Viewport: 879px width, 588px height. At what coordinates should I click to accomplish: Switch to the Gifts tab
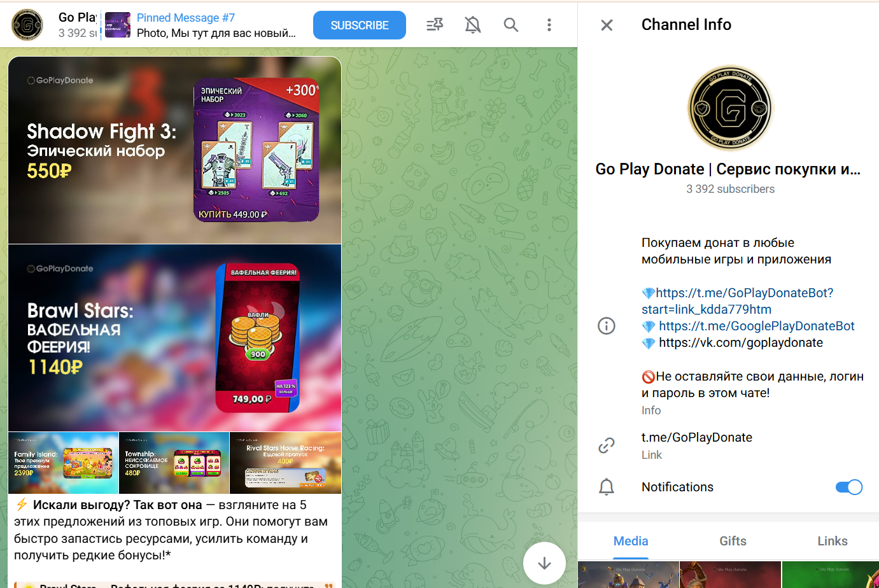pos(733,541)
